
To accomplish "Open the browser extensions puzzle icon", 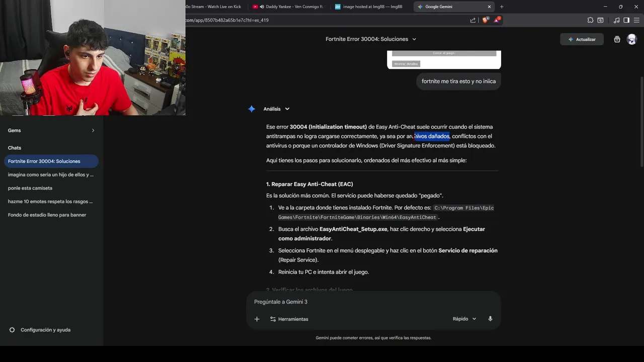I will [x=590, y=20].
